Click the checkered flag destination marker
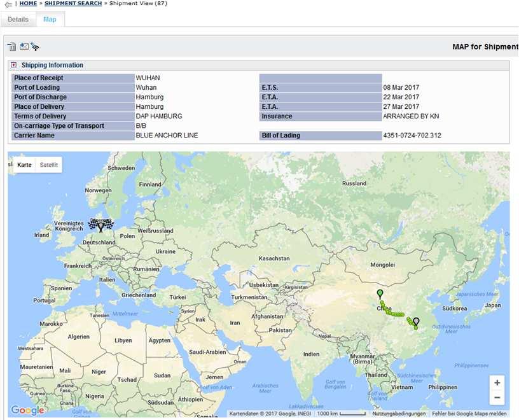 (101, 225)
